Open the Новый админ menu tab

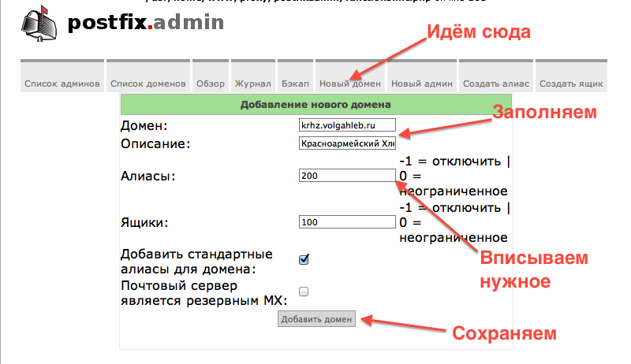(x=422, y=84)
